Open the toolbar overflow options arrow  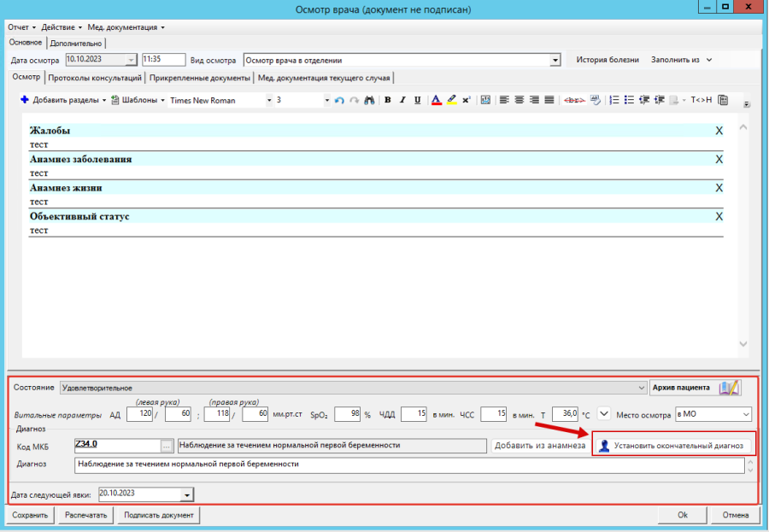[x=747, y=104]
